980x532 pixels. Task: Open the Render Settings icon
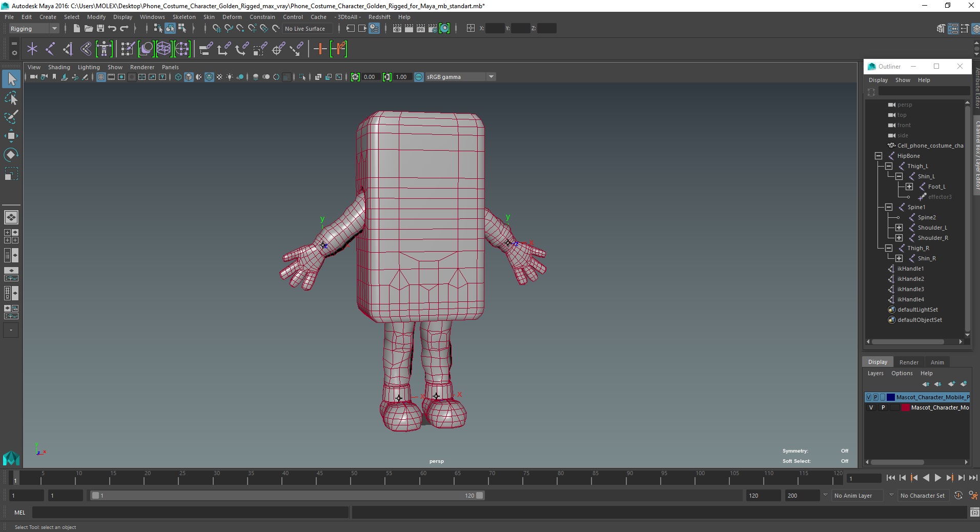point(433,29)
